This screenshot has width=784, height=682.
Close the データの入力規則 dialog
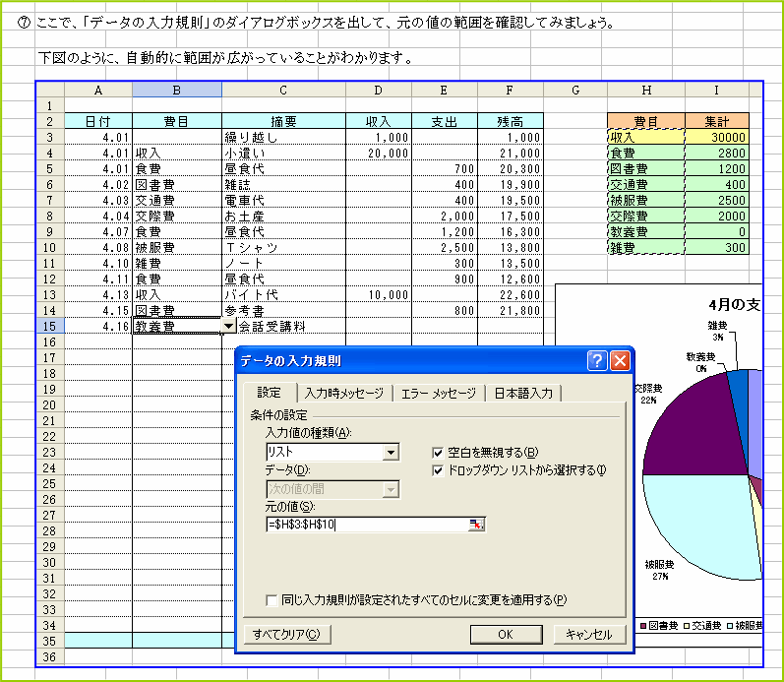[620, 360]
